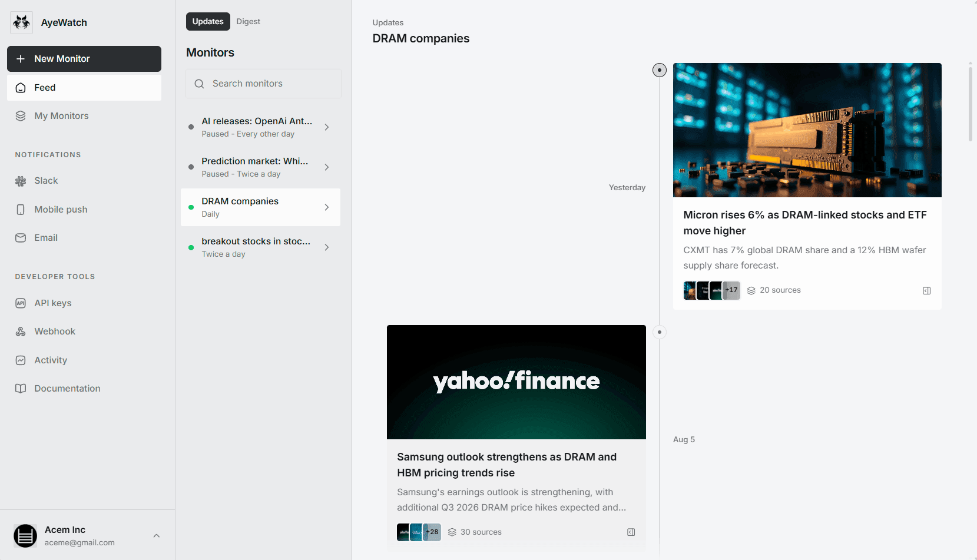This screenshot has height=560, width=977.
Task: Click the API keys icon
Action: tap(21, 303)
